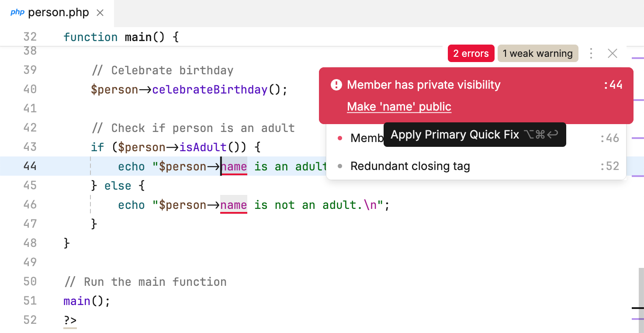Click the isAdult method call on line 43
Viewport: 644px width, 333px height.
203,147
